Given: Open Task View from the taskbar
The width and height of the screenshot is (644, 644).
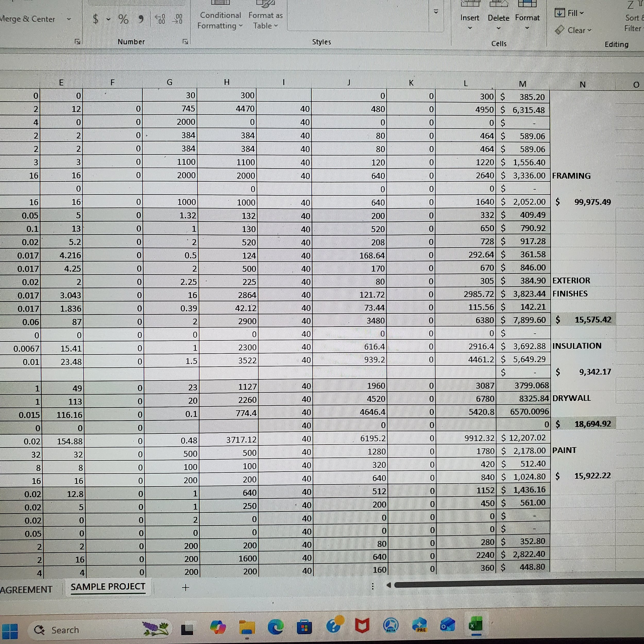Looking at the screenshot, I should tap(187, 629).
